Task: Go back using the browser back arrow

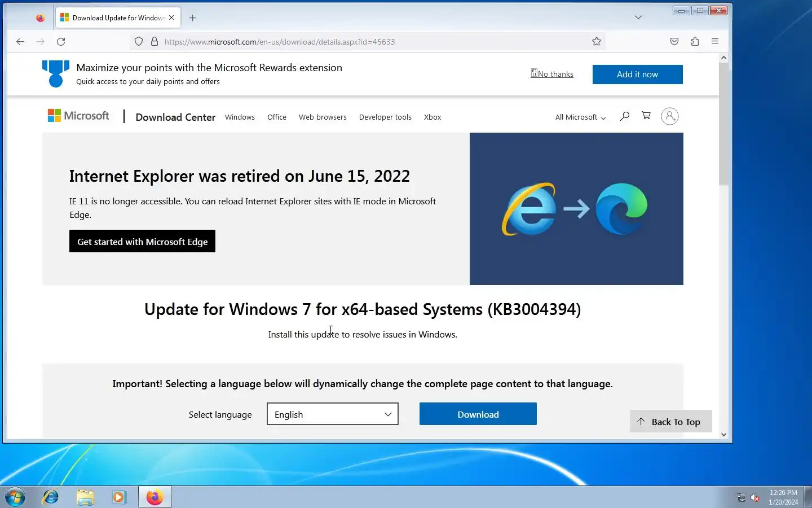Action: [x=20, y=41]
